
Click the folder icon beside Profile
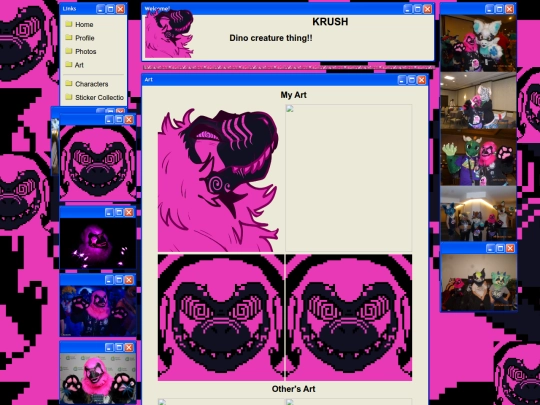(x=69, y=38)
